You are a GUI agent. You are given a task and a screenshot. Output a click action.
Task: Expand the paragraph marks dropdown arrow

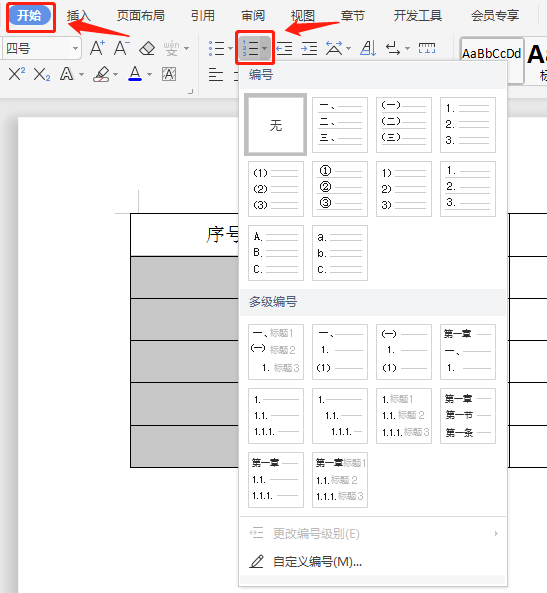[407, 48]
